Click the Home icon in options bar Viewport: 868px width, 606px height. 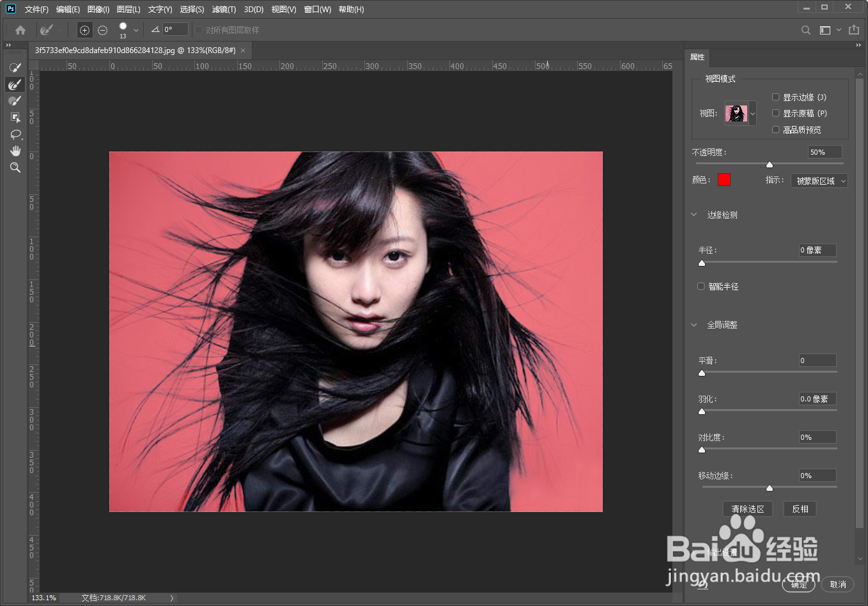click(20, 30)
